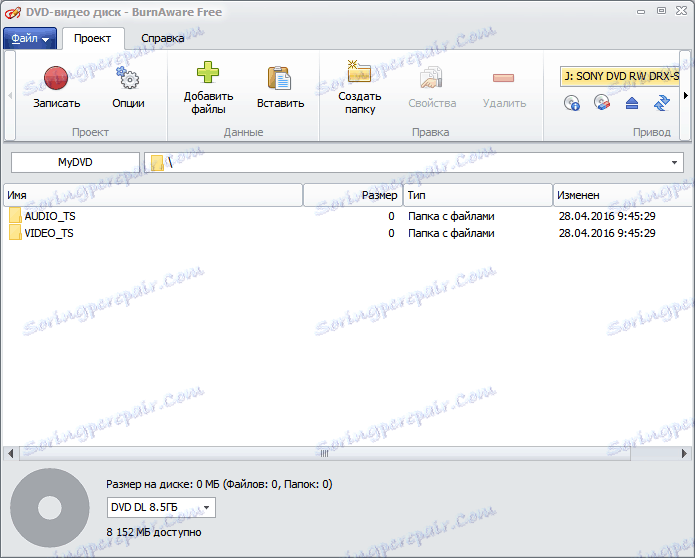Select the VIDEO_TS row name
This screenshot has height=558, width=695.
coord(49,233)
